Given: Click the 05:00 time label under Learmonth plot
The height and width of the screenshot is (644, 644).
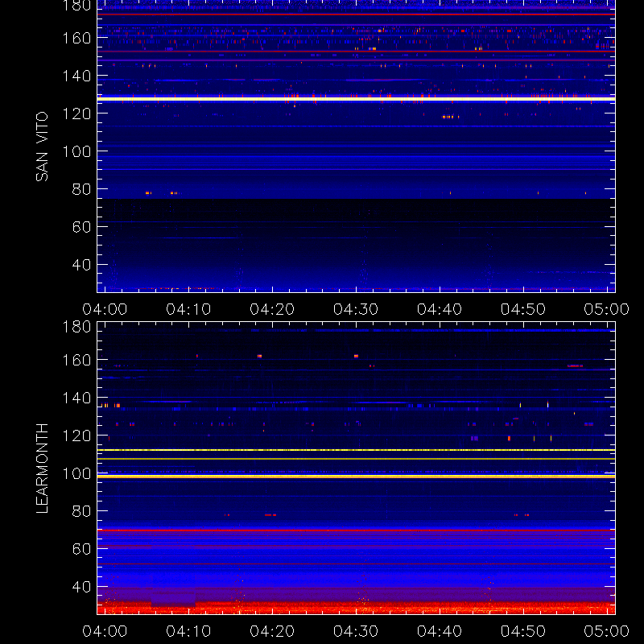Looking at the screenshot, I should click(x=607, y=631).
